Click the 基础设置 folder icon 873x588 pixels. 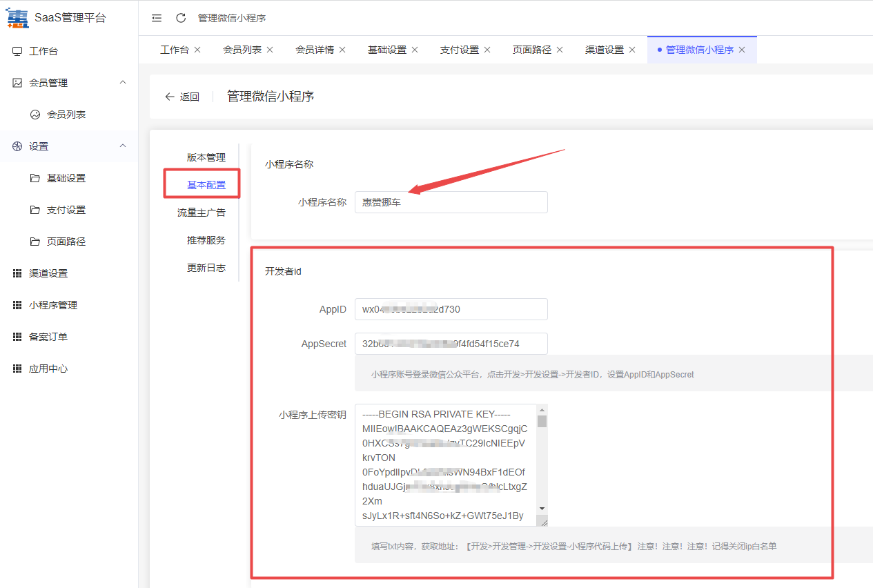35,178
